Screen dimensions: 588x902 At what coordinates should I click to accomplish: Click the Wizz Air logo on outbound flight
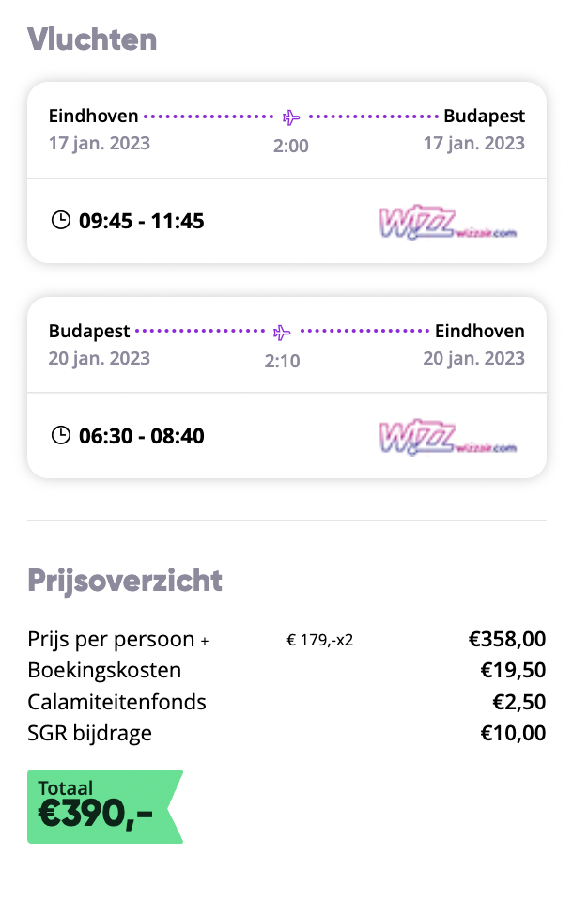tap(448, 222)
